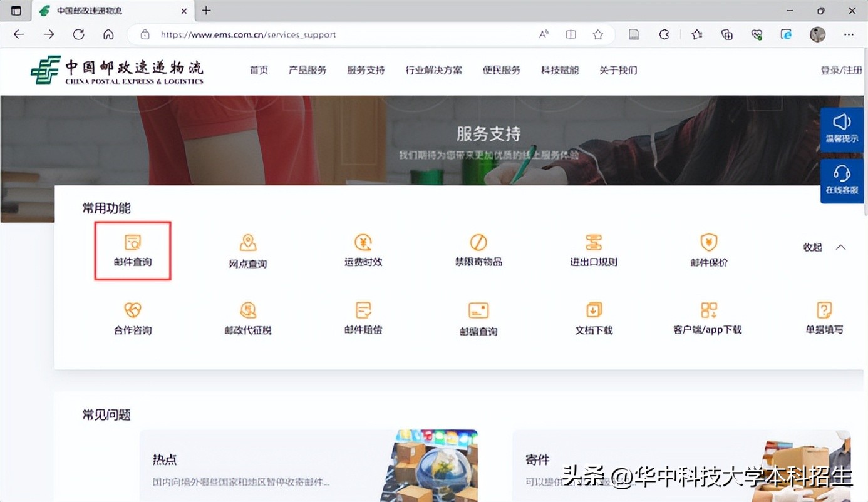
Task: Open the 行业解决方案 navigation menu
Action: pos(433,70)
